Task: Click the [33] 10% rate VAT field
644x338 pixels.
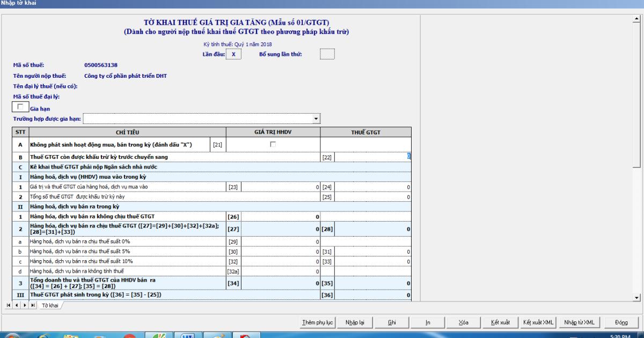Action: pos(373,261)
